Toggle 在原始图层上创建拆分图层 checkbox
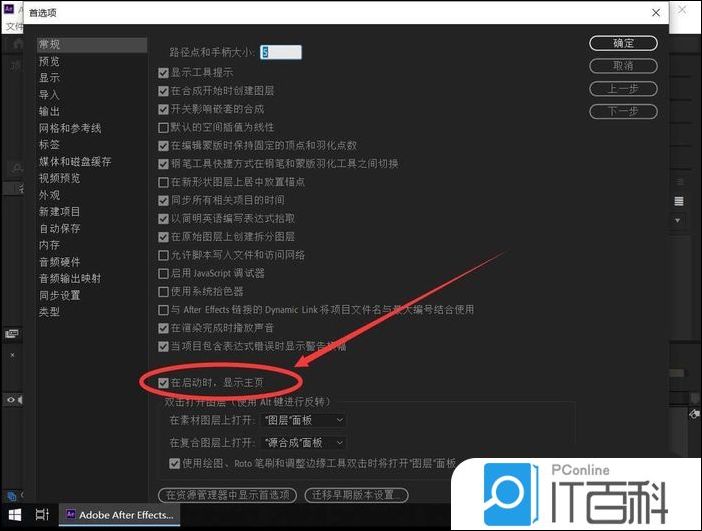This screenshot has height=531, width=702. pos(163,237)
